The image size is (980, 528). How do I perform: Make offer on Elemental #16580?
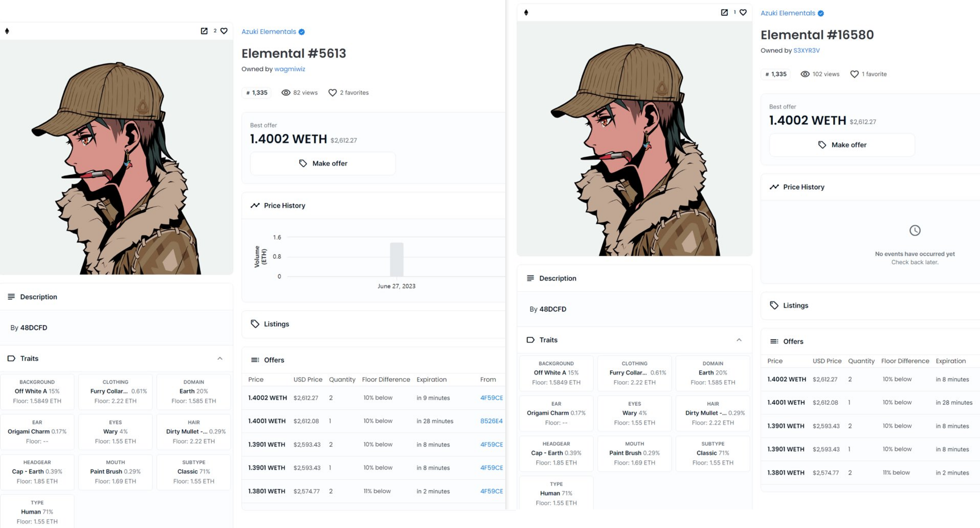[842, 145]
